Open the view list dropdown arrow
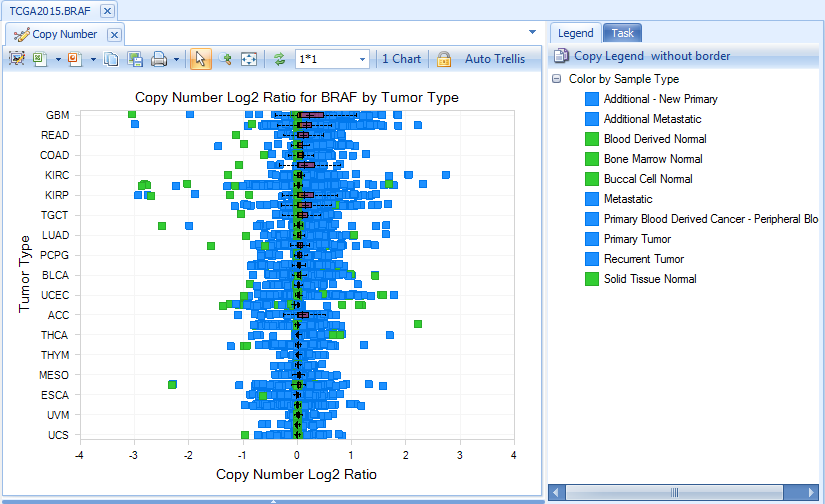Viewport: 825px width, 504px height. [x=532, y=32]
